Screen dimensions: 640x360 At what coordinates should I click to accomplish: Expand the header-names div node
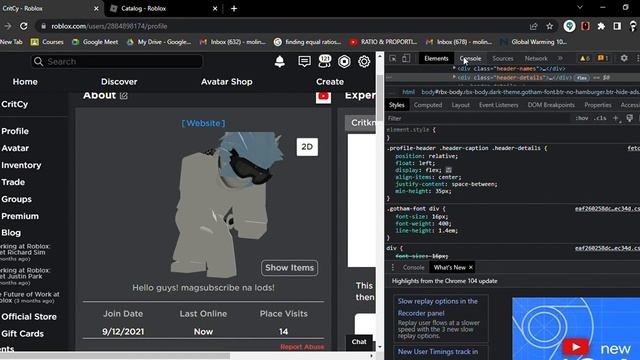pyautogui.click(x=454, y=69)
